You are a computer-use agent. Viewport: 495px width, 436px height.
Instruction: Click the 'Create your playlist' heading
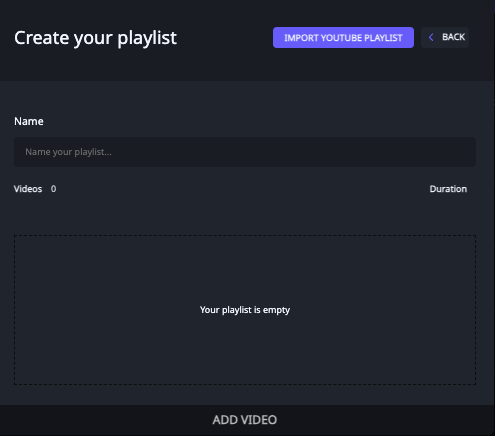click(x=95, y=38)
